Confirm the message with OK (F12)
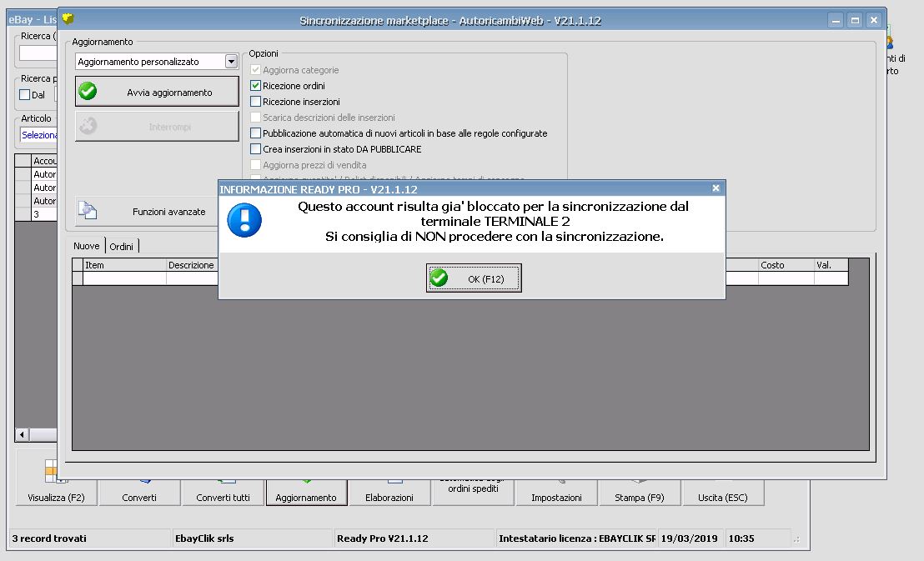 pyautogui.click(x=474, y=278)
